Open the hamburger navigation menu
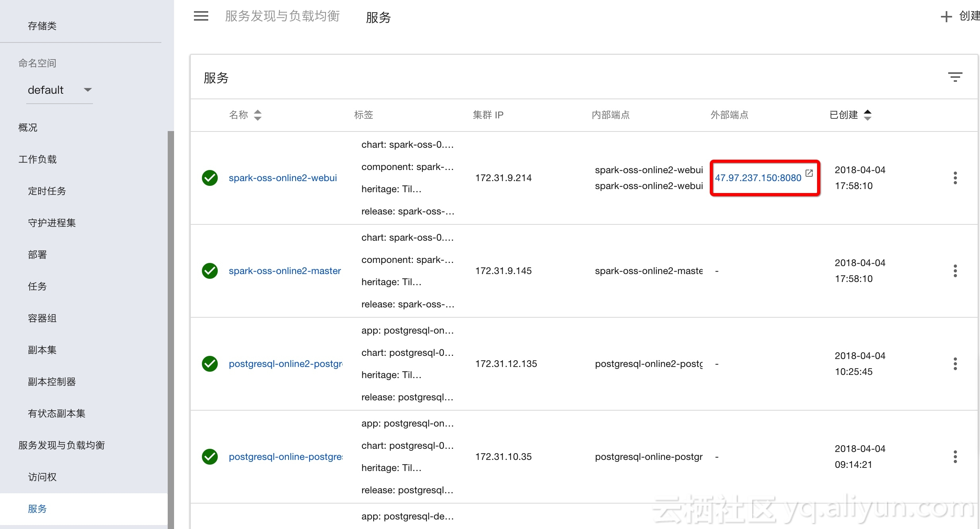This screenshot has height=529, width=980. click(x=201, y=16)
